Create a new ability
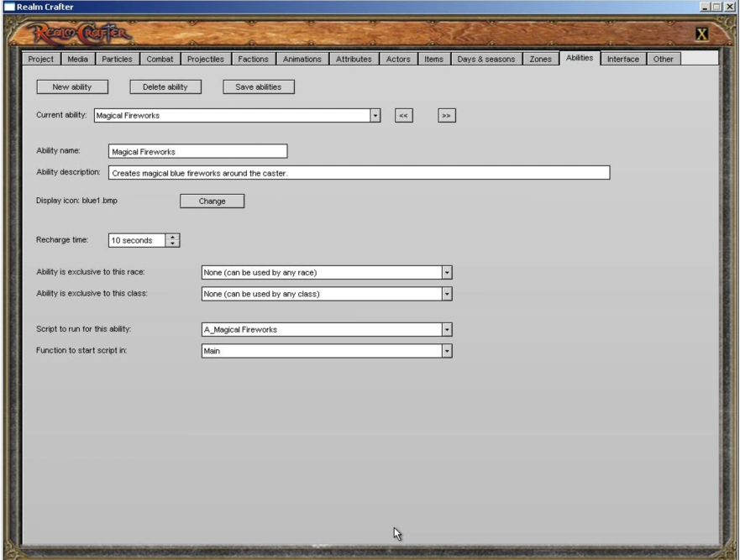Image resolution: width=740 pixels, height=560 pixels. [x=72, y=86]
